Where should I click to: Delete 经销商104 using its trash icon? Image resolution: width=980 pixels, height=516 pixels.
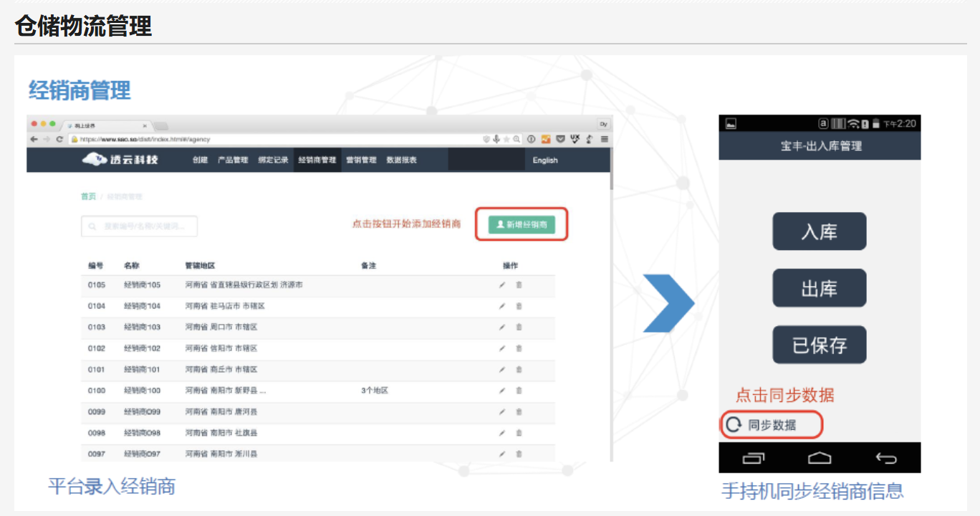pos(519,306)
